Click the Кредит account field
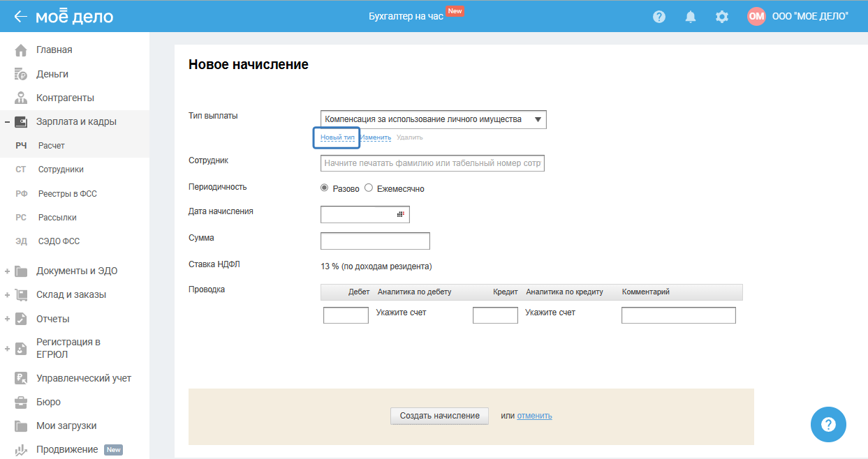This screenshot has width=868, height=459. pos(495,315)
